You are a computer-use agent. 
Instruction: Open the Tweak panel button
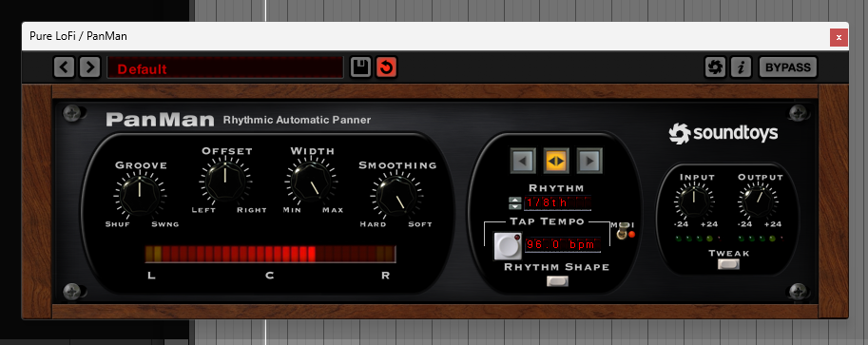[728, 264]
